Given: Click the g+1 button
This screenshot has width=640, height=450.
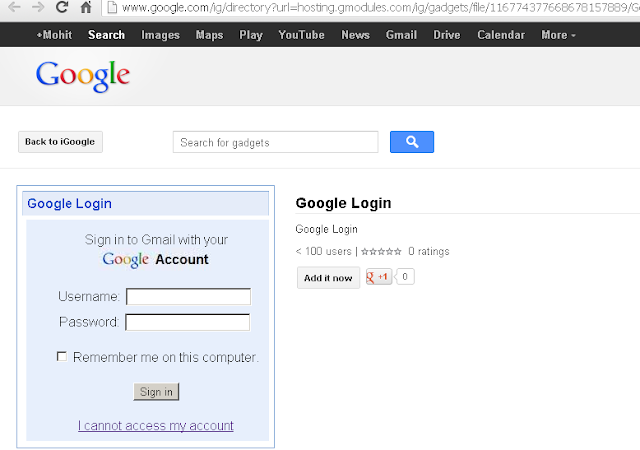Looking at the screenshot, I should [x=379, y=277].
